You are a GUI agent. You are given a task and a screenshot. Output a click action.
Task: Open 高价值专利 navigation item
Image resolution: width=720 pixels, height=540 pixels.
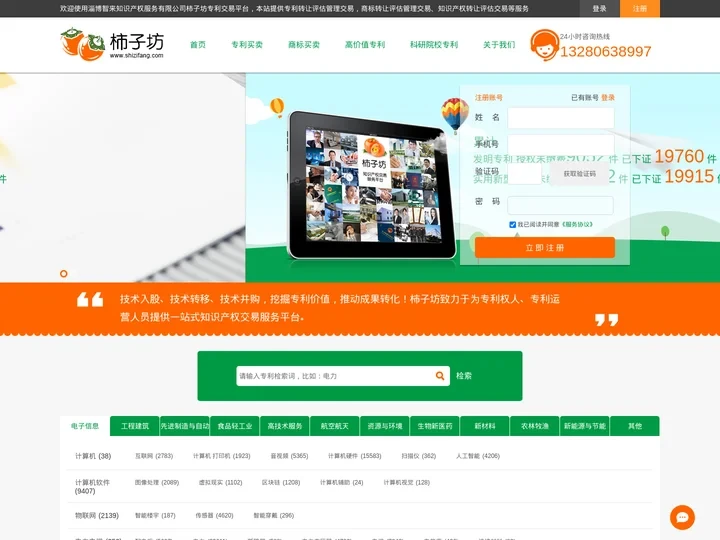pos(365,45)
